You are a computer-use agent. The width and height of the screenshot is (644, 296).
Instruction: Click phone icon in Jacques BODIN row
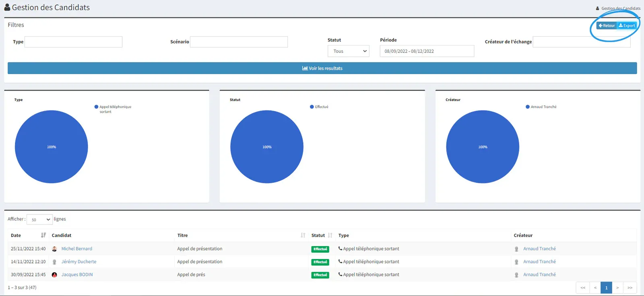[x=341, y=274]
